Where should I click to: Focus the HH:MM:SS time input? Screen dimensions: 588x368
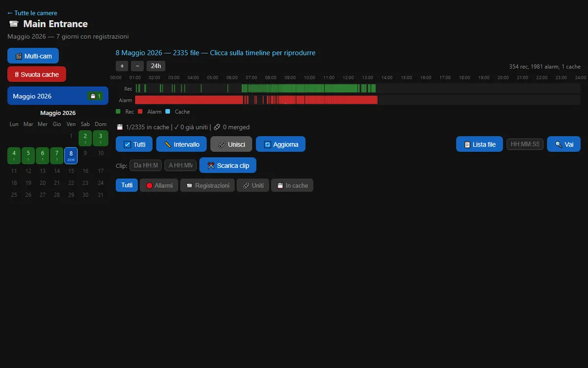tap(525, 144)
